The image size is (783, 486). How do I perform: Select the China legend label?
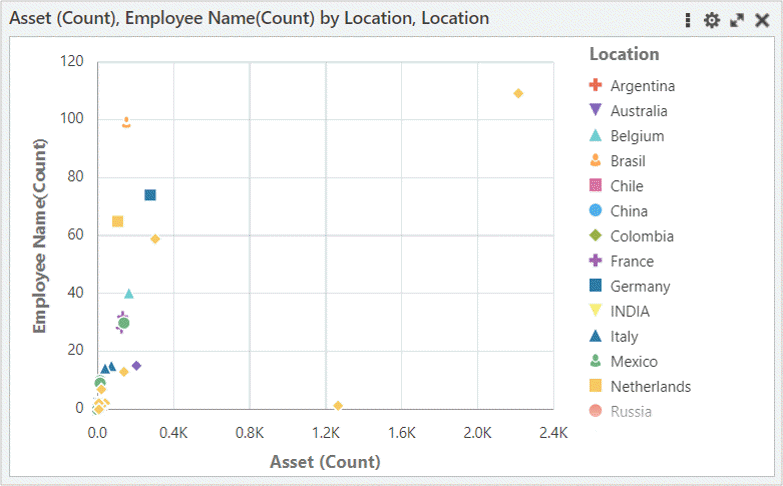629,211
